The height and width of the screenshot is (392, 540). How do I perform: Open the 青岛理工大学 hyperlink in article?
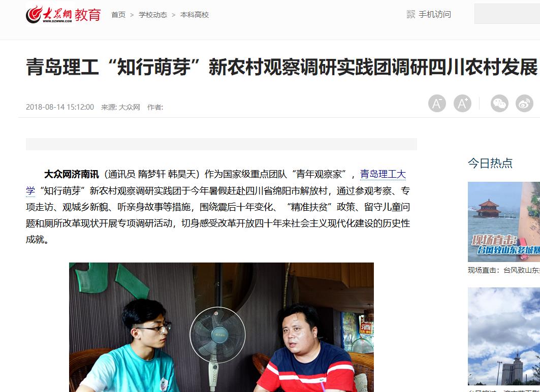383,174
